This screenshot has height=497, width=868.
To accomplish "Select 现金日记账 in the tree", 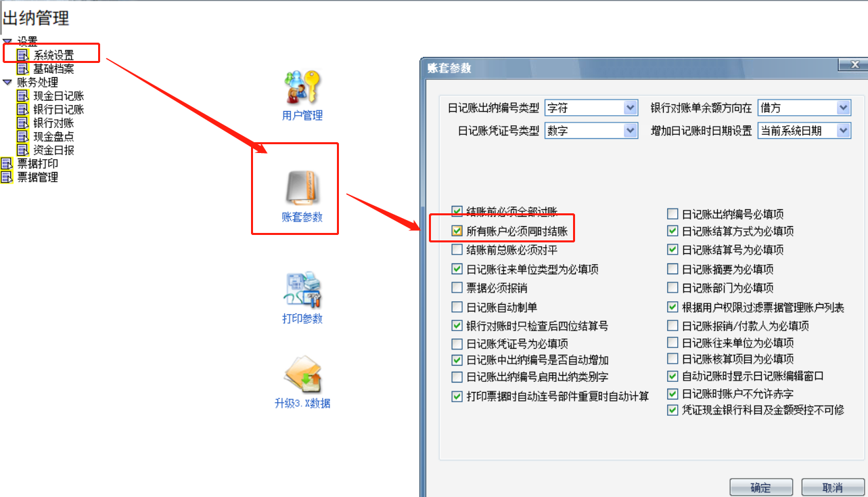I will coord(58,96).
